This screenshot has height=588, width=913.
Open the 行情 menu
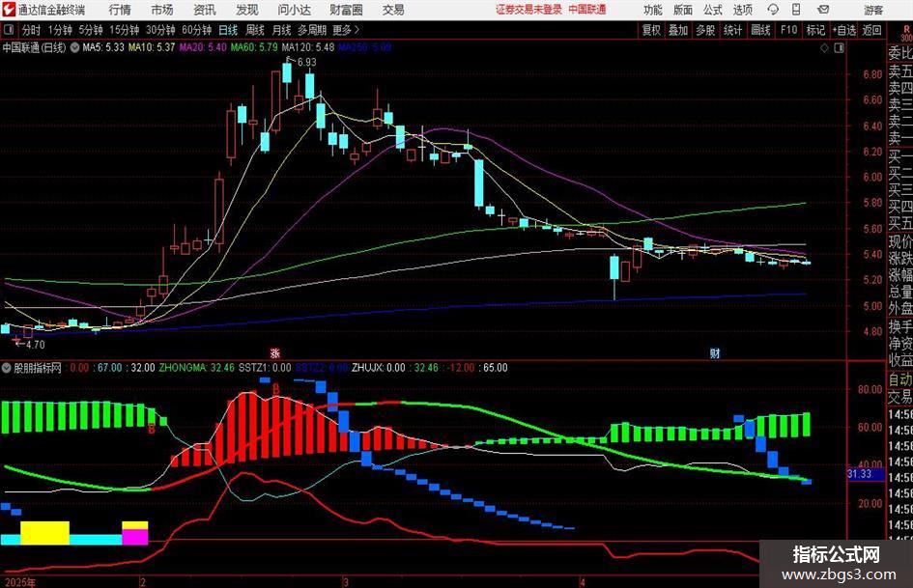tap(120, 10)
